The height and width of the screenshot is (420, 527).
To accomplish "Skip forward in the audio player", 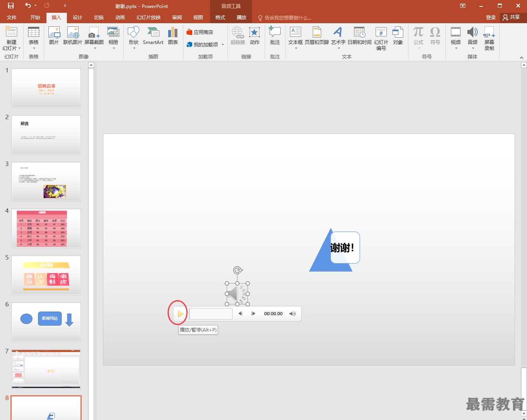I will 253,314.
